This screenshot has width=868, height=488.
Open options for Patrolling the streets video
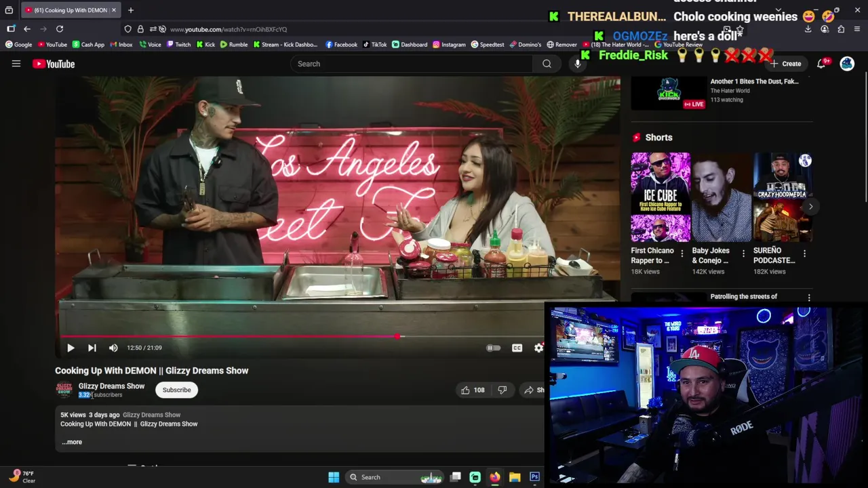(x=808, y=298)
